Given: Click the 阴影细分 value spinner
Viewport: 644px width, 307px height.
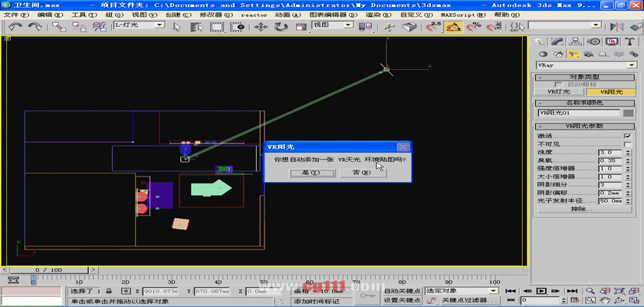Looking at the screenshot, I should [628, 185].
